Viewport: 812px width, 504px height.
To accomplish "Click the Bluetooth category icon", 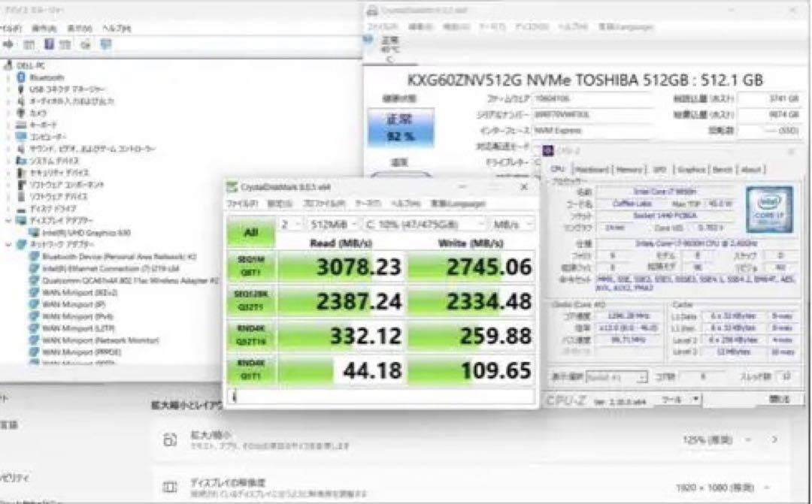I will pyautogui.click(x=21, y=77).
